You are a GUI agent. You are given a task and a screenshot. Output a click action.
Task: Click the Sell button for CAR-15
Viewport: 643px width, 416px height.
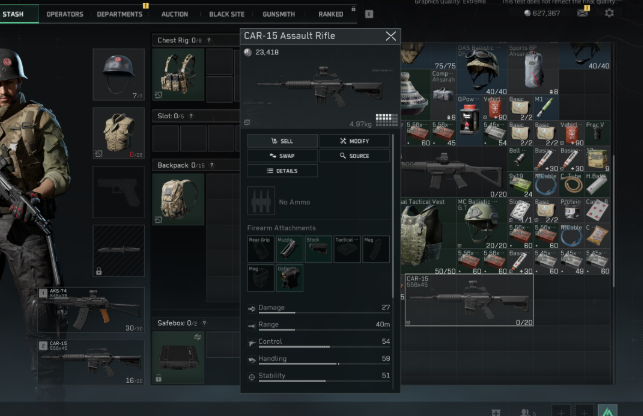point(282,141)
